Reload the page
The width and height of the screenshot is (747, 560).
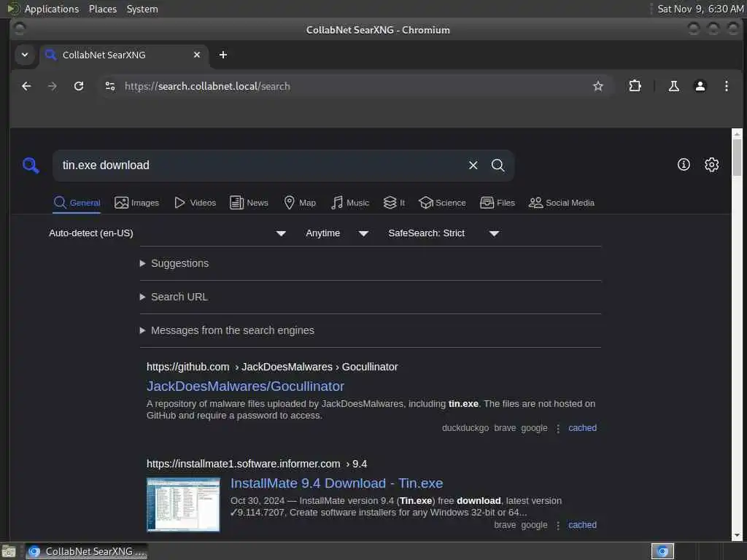pyautogui.click(x=79, y=86)
